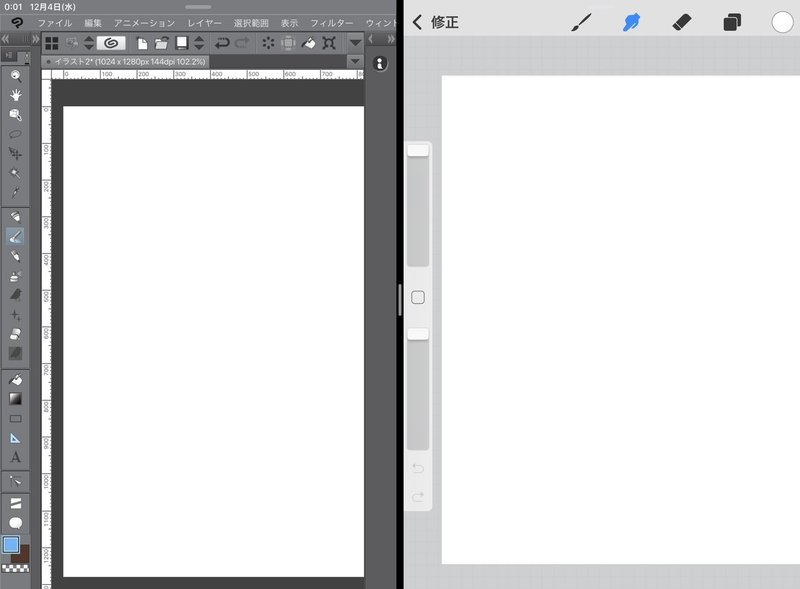This screenshot has width=800, height=589.
Task: Select the Auto select magic wand
Action: pyautogui.click(x=15, y=173)
